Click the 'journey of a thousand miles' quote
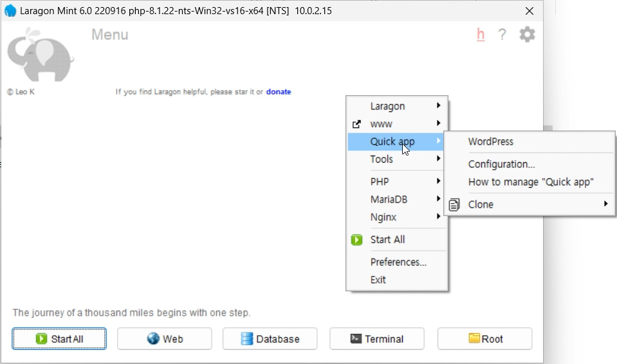The height and width of the screenshot is (364, 617). pyautogui.click(x=131, y=313)
